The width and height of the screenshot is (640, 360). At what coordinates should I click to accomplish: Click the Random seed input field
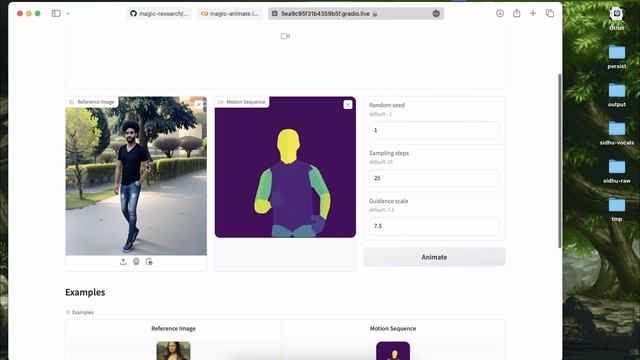(x=434, y=130)
